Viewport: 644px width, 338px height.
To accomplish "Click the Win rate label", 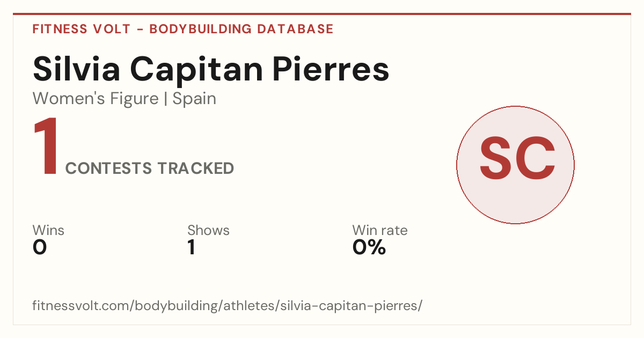I will pyautogui.click(x=380, y=230).
